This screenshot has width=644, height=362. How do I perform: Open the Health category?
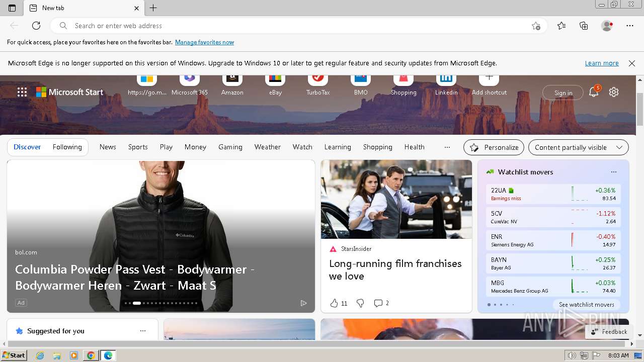coord(415,147)
